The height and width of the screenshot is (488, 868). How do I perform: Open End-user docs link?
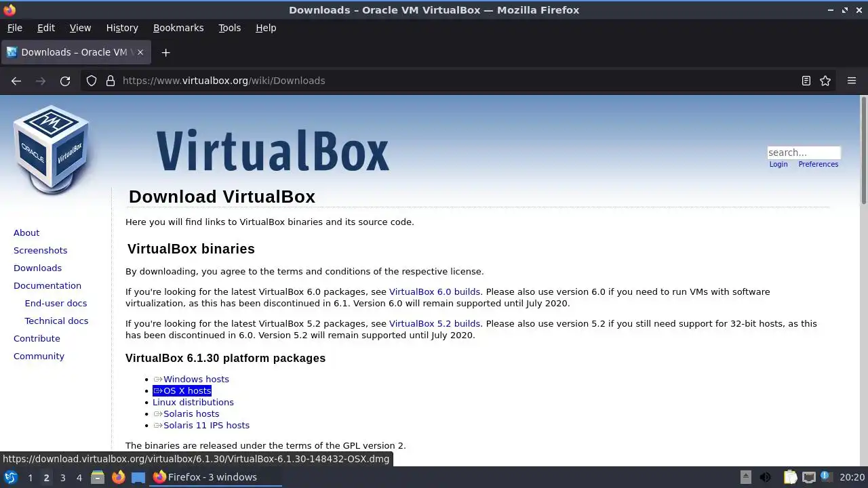56,303
